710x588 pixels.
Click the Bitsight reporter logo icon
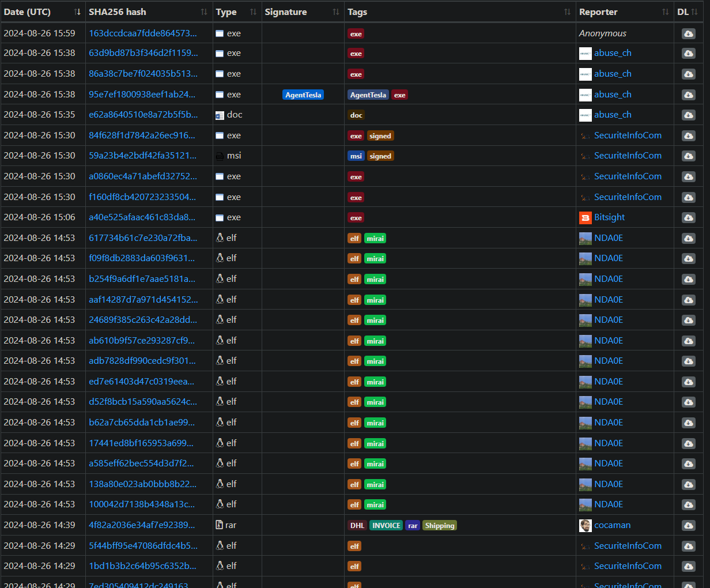click(x=585, y=217)
